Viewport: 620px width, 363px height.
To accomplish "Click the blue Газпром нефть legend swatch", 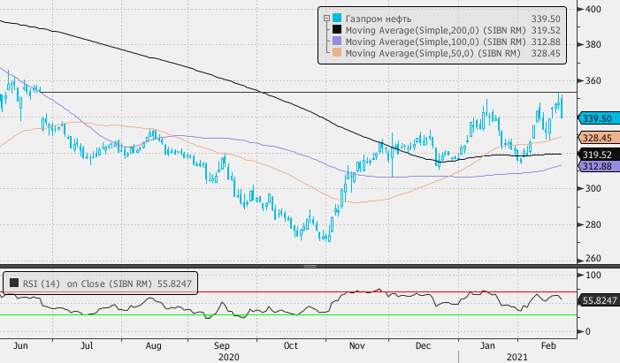I will (337, 18).
